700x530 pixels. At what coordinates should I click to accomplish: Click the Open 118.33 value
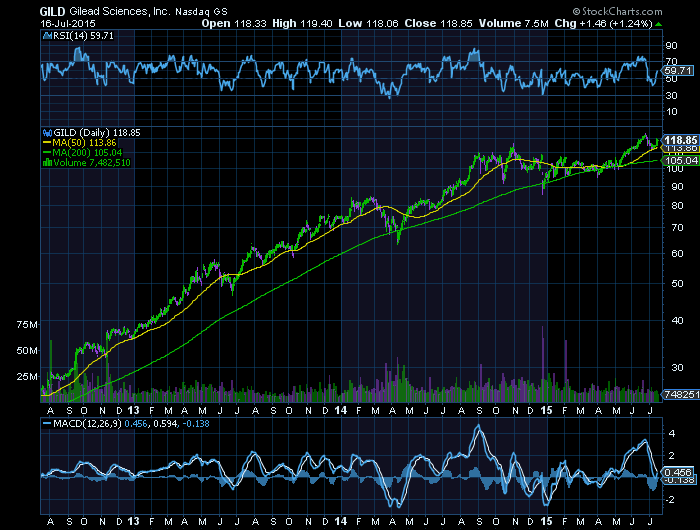(234, 24)
